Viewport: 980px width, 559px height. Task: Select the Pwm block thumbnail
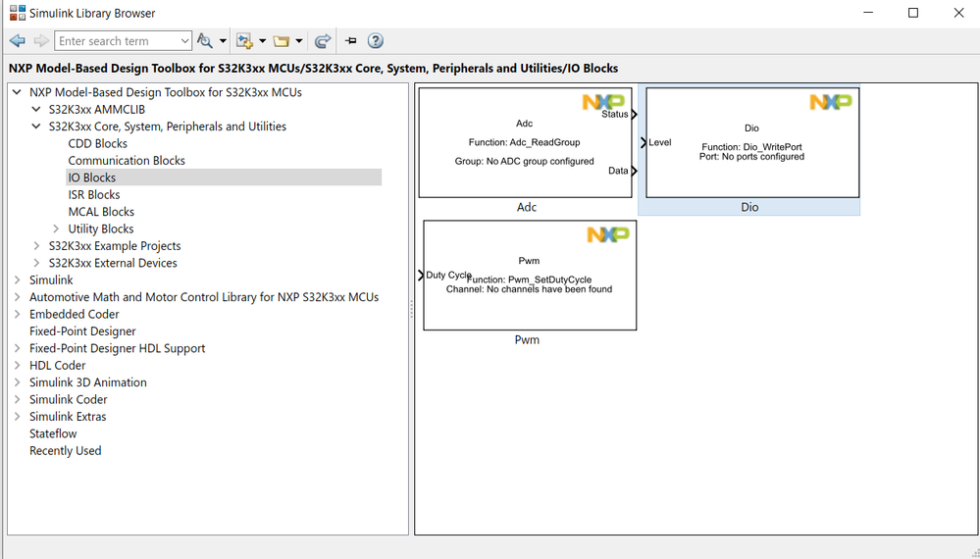point(530,275)
